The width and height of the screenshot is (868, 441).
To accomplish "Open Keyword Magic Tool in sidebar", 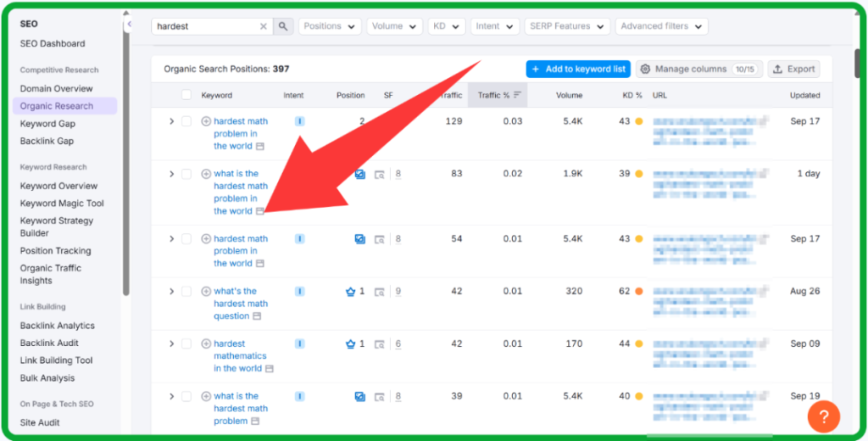I will pyautogui.click(x=62, y=204).
